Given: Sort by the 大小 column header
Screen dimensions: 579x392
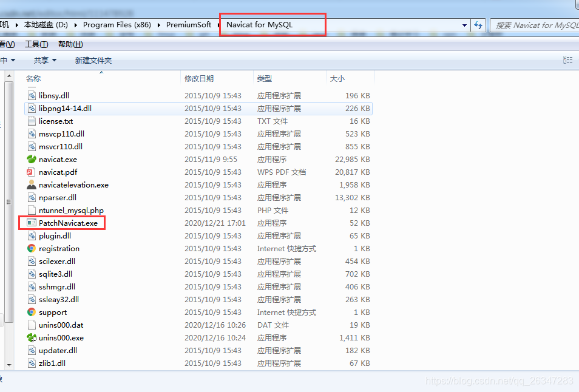Looking at the screenshot, I should pos(337,79).
